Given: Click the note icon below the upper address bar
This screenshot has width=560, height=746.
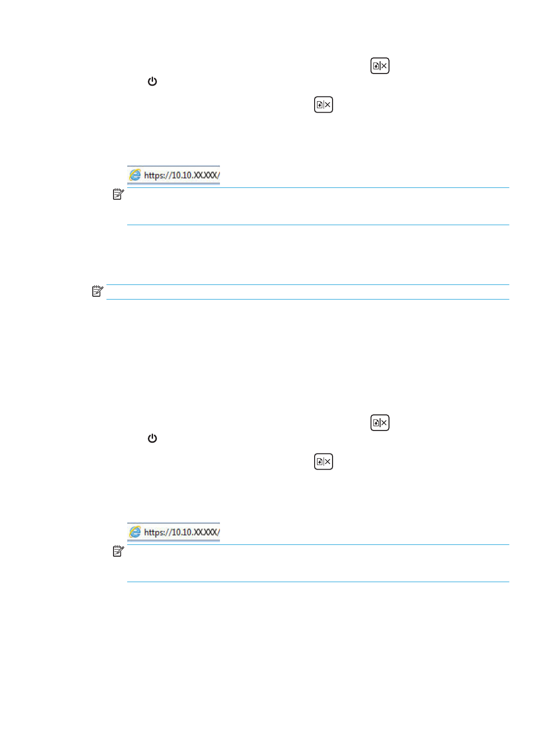Looking at the screenshot, I should tap(118, 194).
